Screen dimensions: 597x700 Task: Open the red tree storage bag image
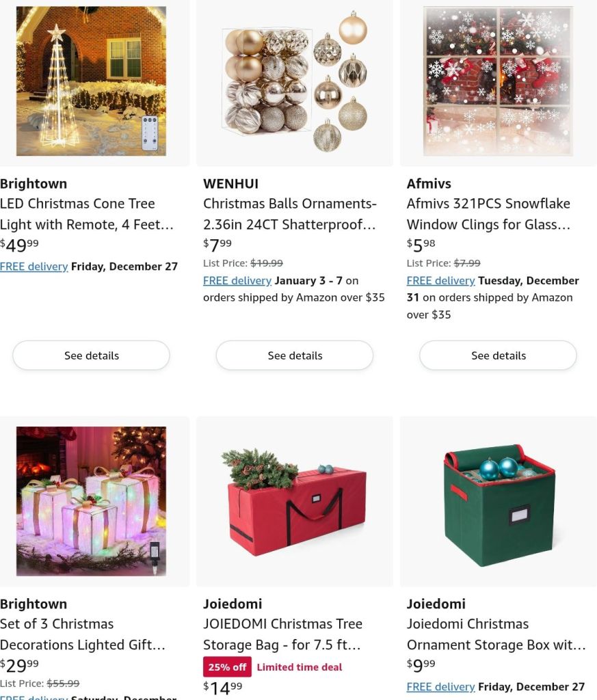[295, 501]
